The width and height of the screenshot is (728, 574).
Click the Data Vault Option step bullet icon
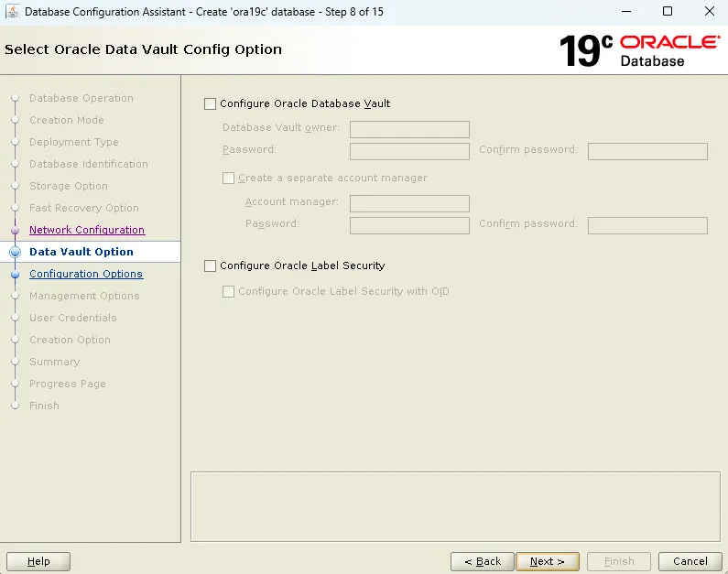pyautogui.click(x=16, y=252)
